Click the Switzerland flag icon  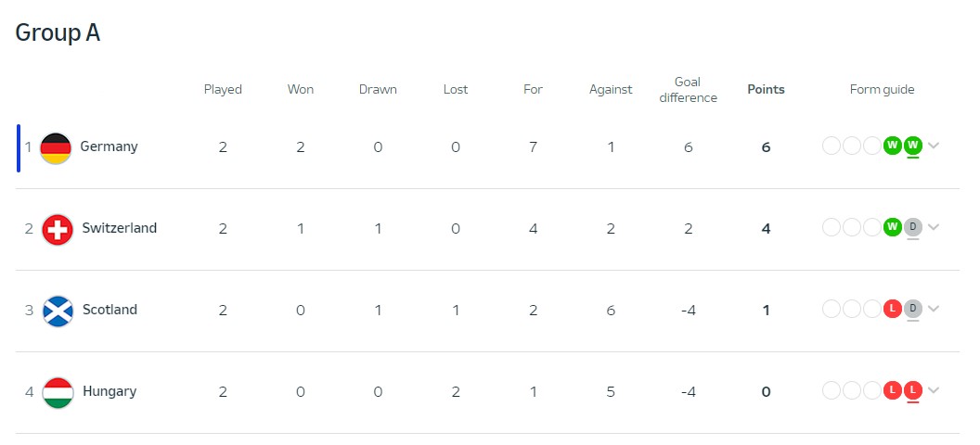pyautogui.click(x=58, y=229)
